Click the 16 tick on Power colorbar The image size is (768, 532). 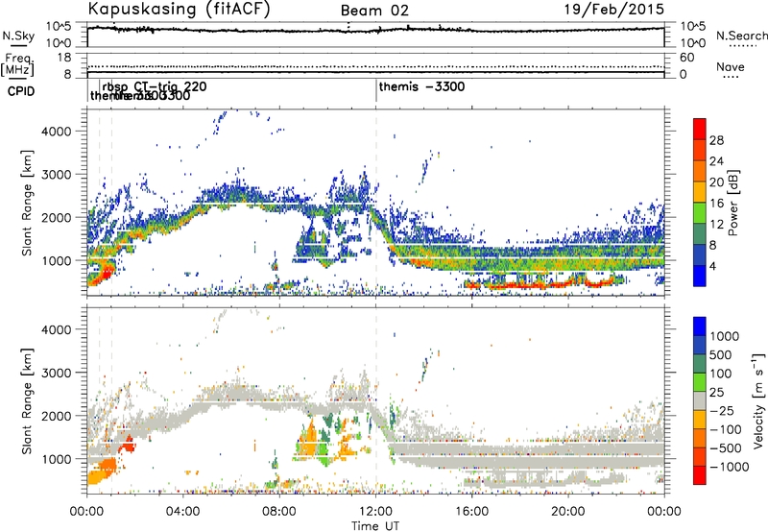(716, 204)
